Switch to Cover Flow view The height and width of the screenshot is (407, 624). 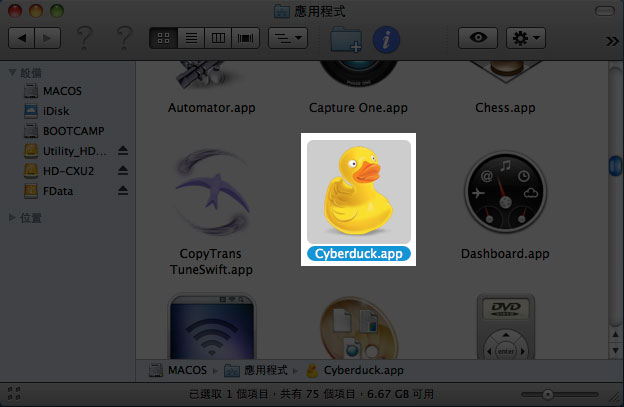pyautogui.click(x=245, y=38)
